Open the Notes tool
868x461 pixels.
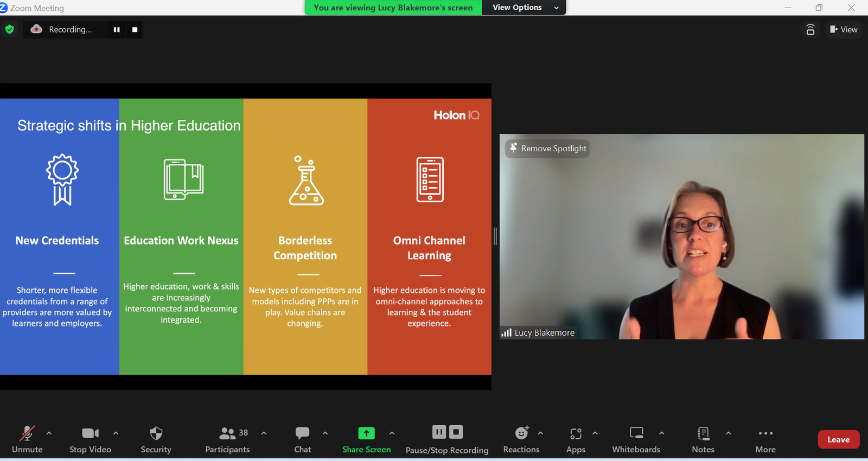click(703, 433)
